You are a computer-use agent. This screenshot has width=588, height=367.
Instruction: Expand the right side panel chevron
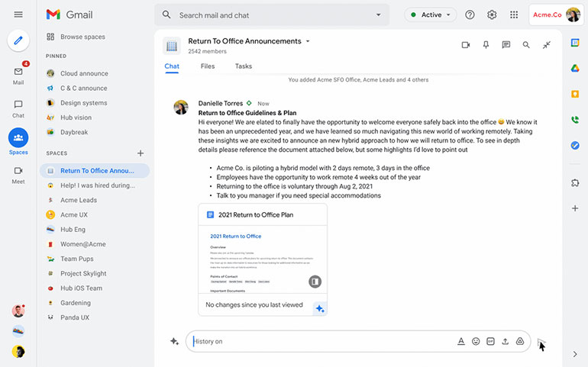575,354
